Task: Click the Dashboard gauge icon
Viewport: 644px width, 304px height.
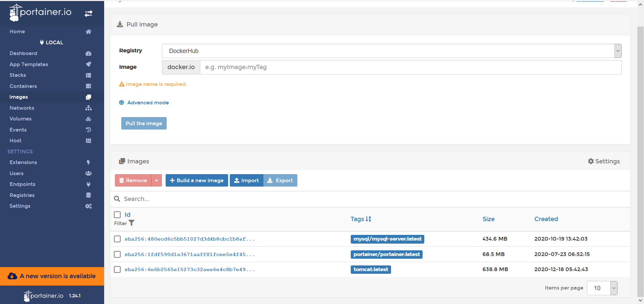Action: 88,53
